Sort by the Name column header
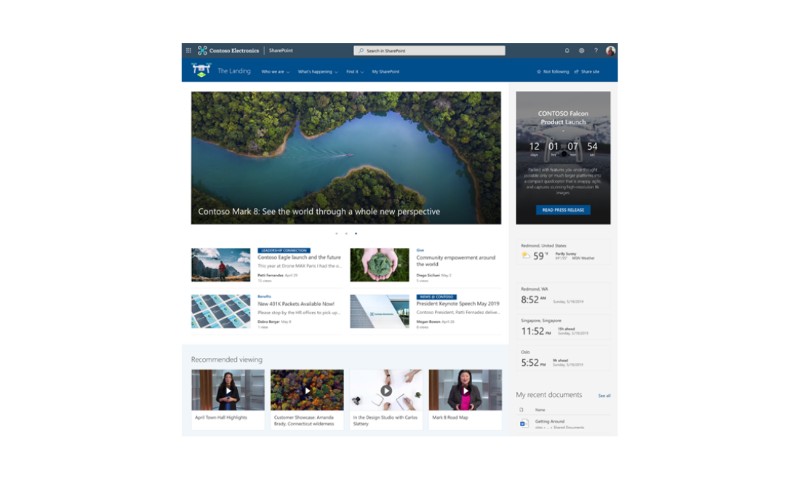 [540, 410]
